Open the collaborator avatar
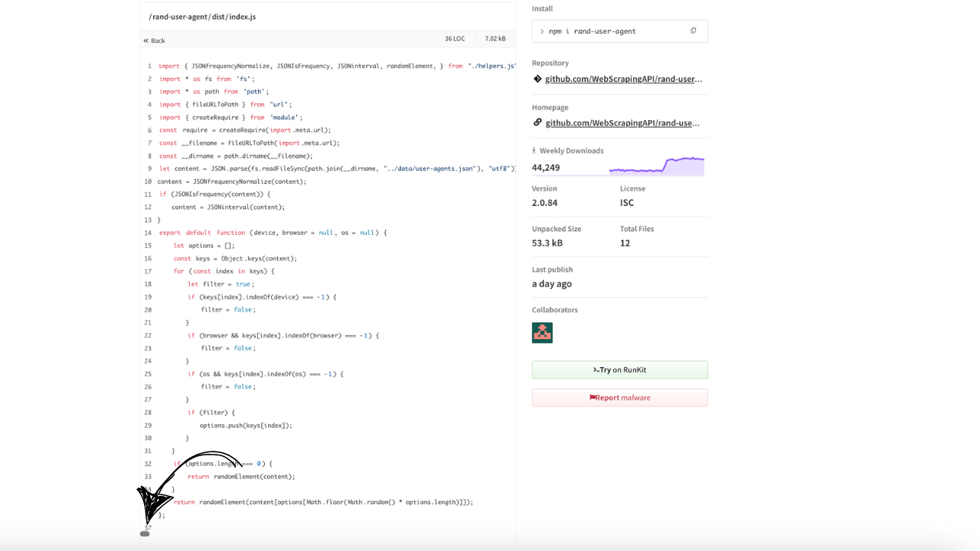 [542, 332]
